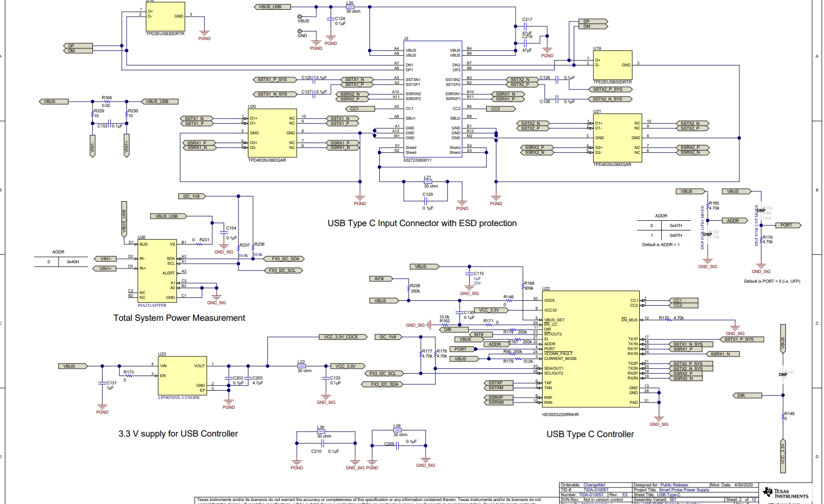Click the Texas Instruments logo

(x=785, y=493)
